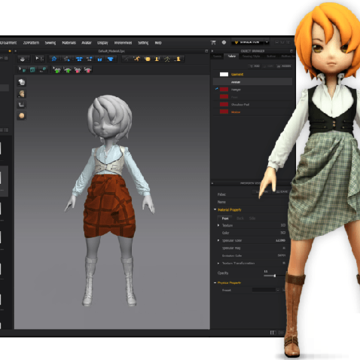Click the white garment icon in top toolbar
This screenshot has height=360, width=360.
point(23,59)
